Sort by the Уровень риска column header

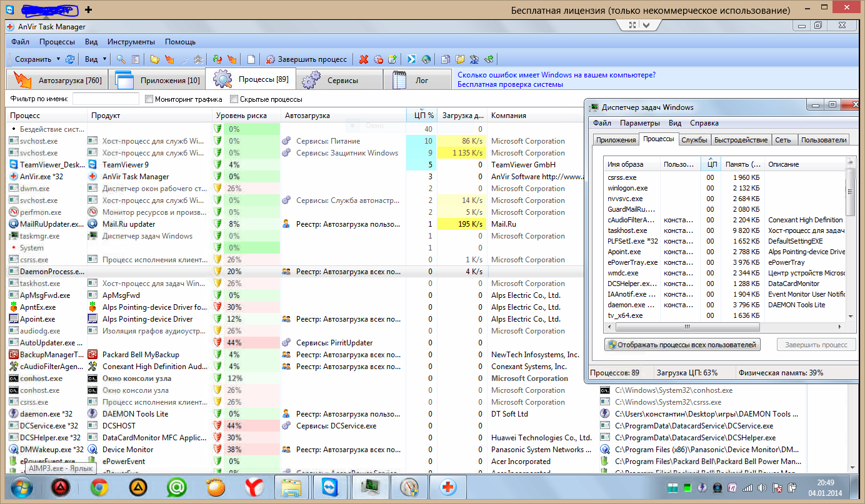[246, 116]
